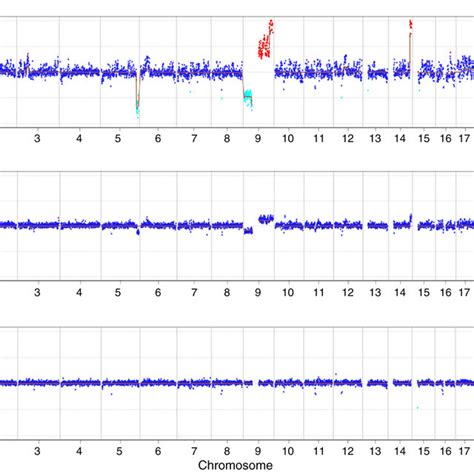Select chromosome label 16 in middle plot
The image size is (474, 474).
click(x=446, y=293)
